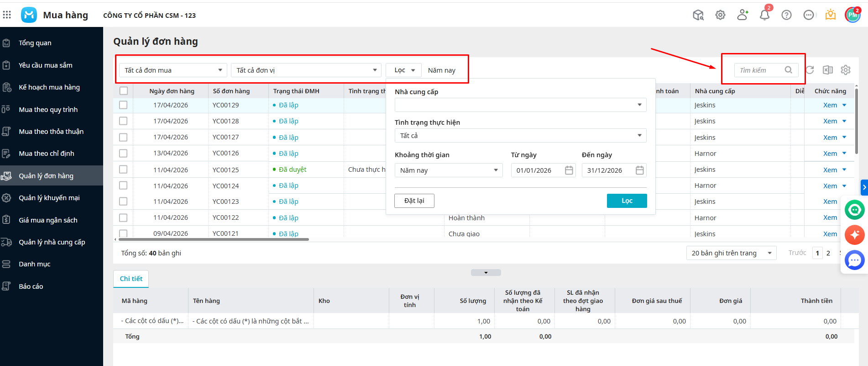The height and width of the screenshot is (366, 868).
Task: Switch to the Chi tiết tab
Action: (x=131, y=279)
